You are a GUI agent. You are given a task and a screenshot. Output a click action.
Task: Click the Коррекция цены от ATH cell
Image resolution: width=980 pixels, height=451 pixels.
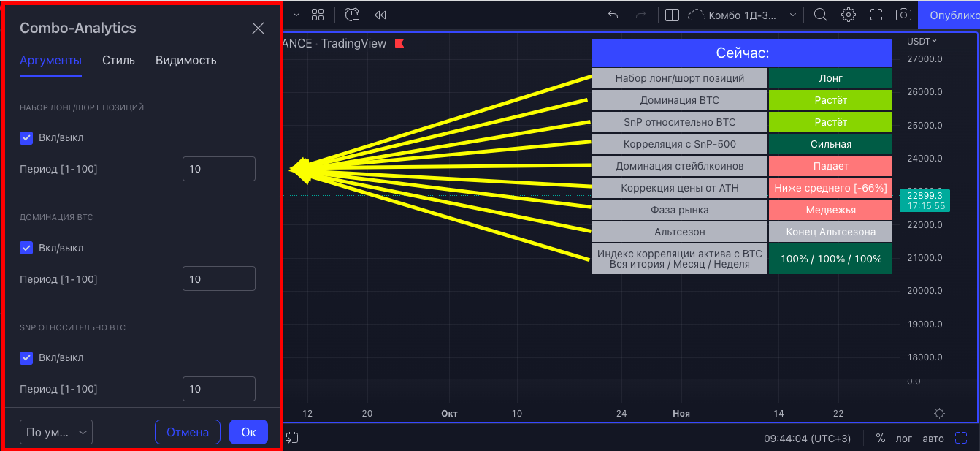point(680,188)
